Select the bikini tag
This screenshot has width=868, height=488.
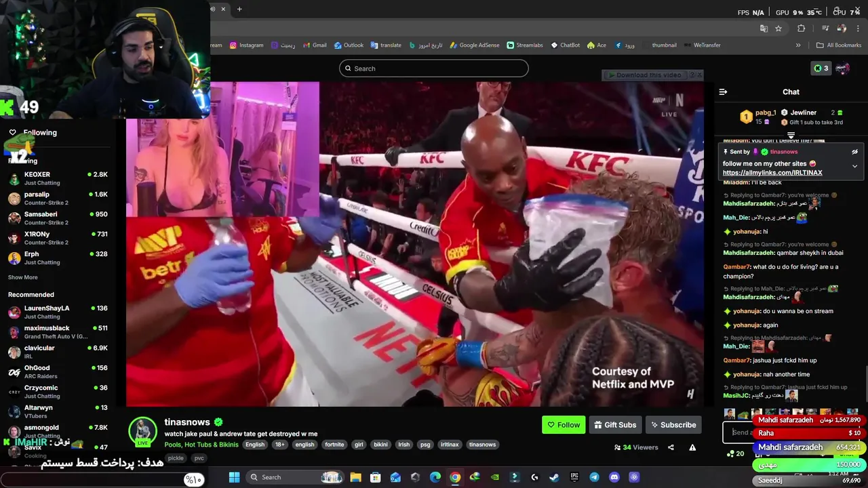click(x=380, y=445)
